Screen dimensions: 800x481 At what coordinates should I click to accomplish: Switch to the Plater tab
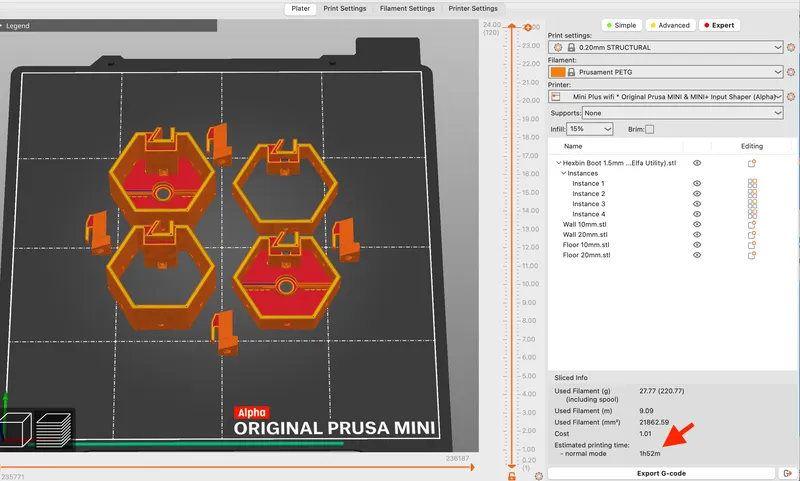pyautogui.click(x=301, y=9)
